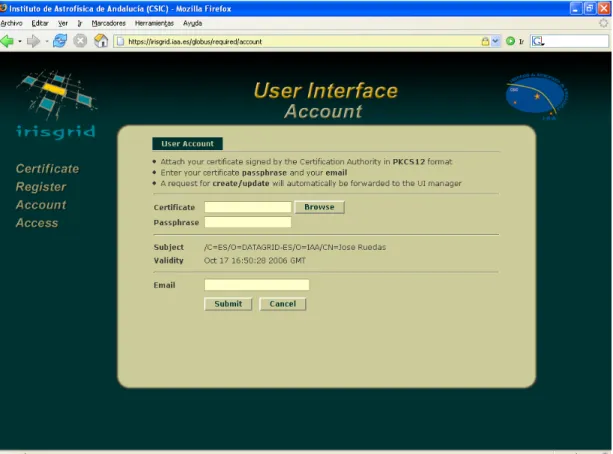The image size is (613, 454).
Task: Open the Archivo menu
Action: click(11, 23)
